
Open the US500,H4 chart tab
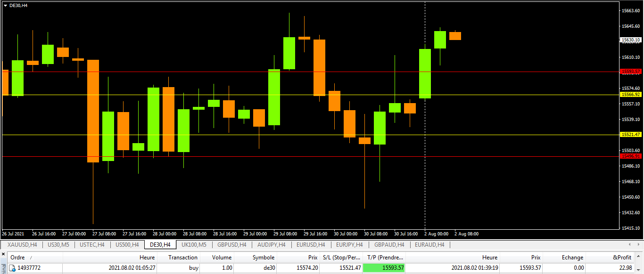click(127, 245)
